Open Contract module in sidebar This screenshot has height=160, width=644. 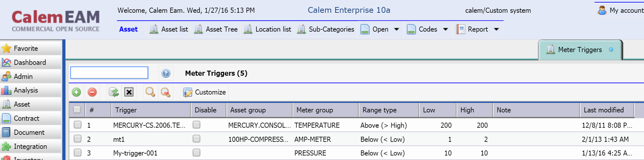click(x=30, y=118)
